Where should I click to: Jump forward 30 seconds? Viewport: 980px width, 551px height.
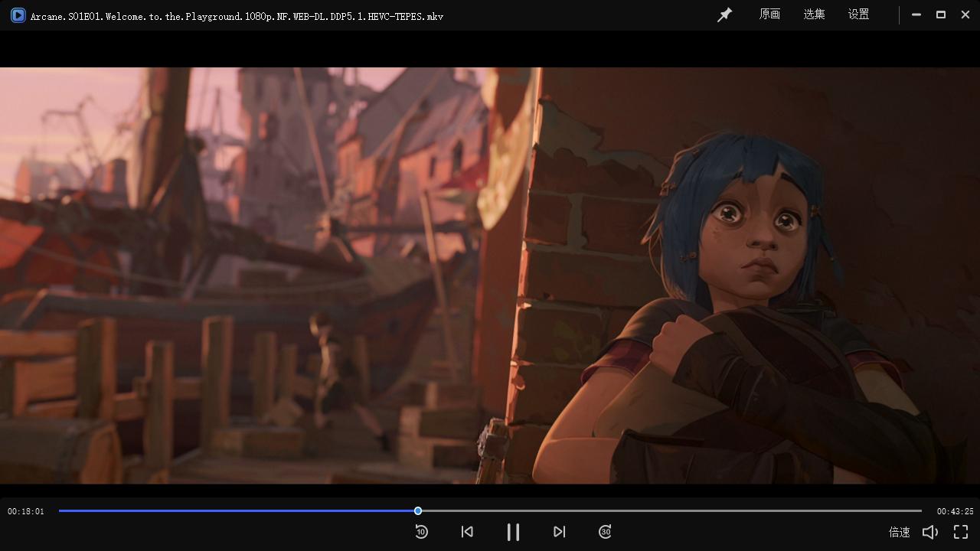point(605,532)
